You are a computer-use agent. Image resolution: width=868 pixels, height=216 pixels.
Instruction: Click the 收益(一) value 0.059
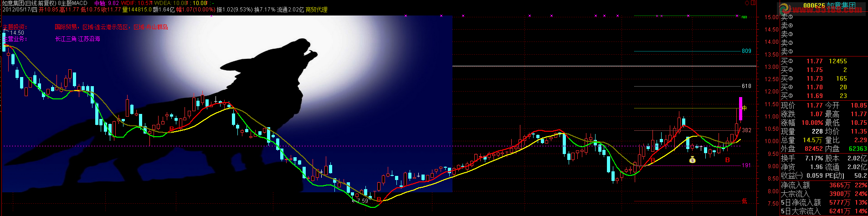[x=814, y=175]
